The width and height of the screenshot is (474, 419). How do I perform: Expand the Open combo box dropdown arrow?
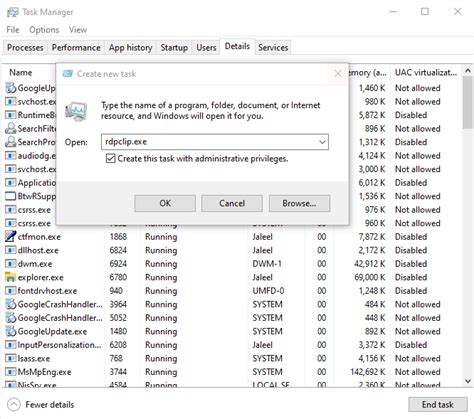pyautogui.click(x=322, y=142)
